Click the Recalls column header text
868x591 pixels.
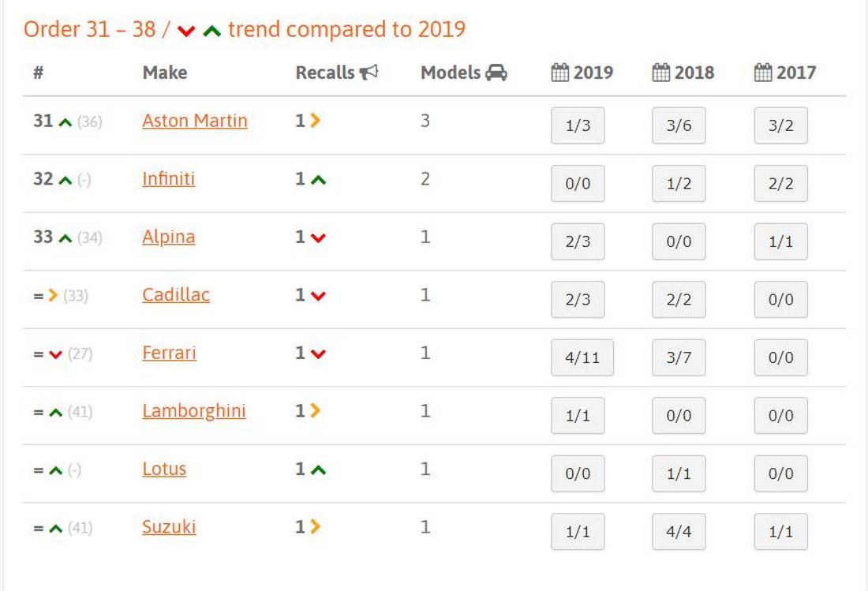[x=324, y=73]
